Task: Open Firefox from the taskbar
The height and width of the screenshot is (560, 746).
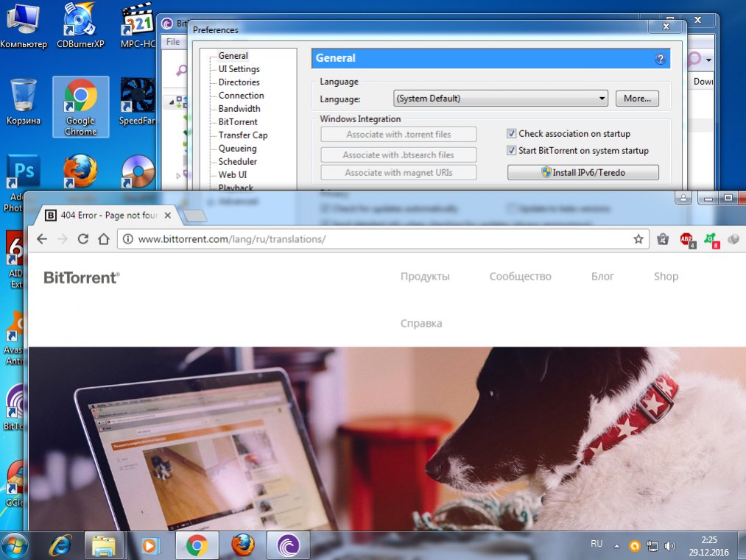Action: [x=243, y=546]
